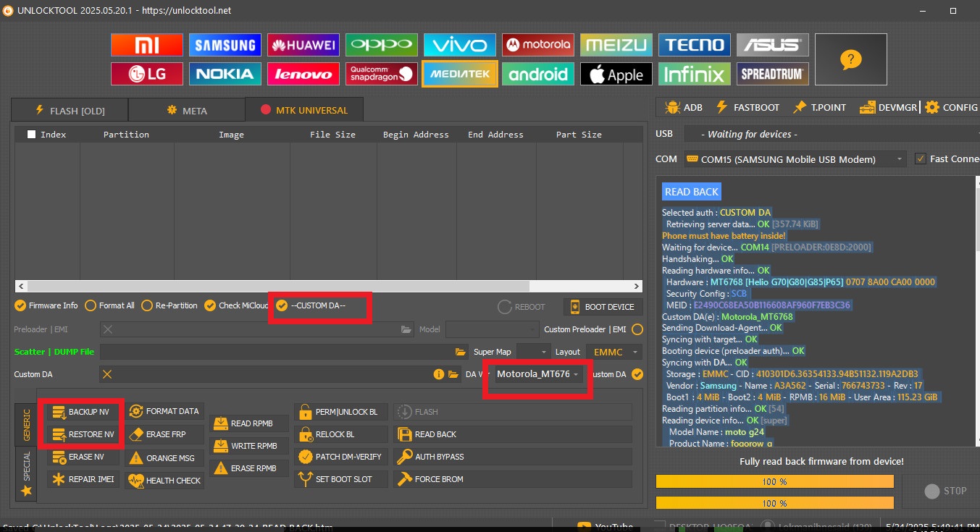
Task: Run the HEALTH CHECK function
Action: [x=165, y=480]
